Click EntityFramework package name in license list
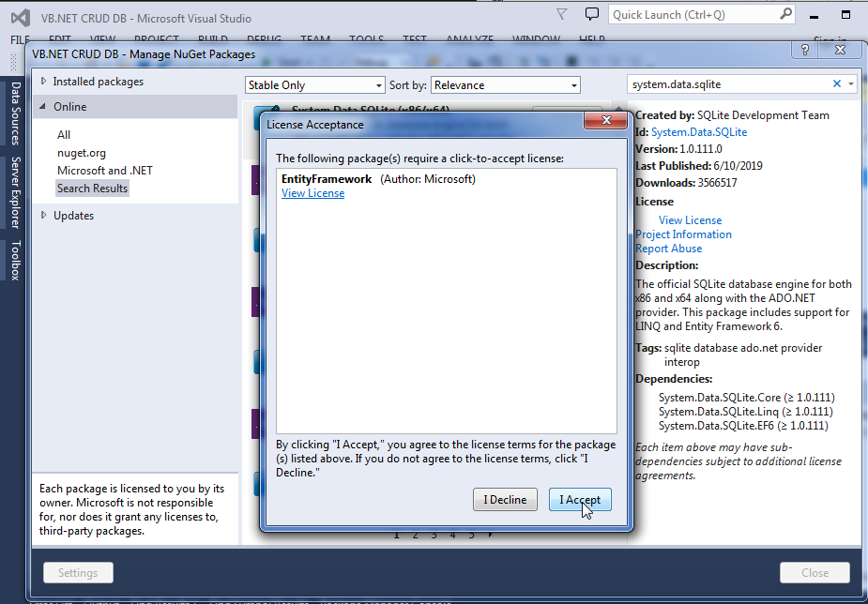Viewport: 868px width, 604px height. click(x=327, y=178)
